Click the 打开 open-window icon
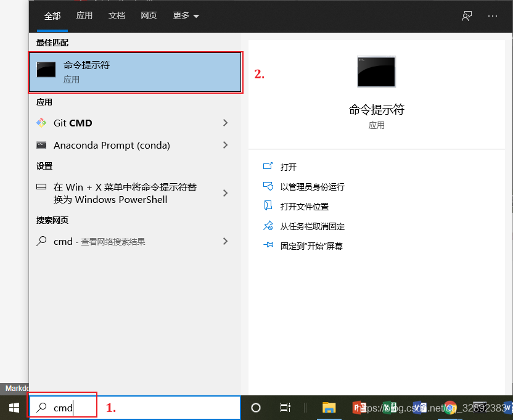The height and width of the screenshot is (420, 513). coord(268,166)
